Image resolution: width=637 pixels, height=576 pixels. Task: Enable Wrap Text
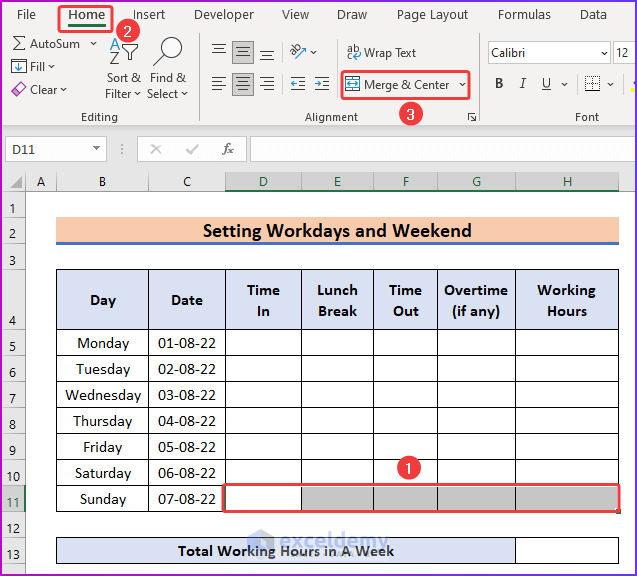381,52
